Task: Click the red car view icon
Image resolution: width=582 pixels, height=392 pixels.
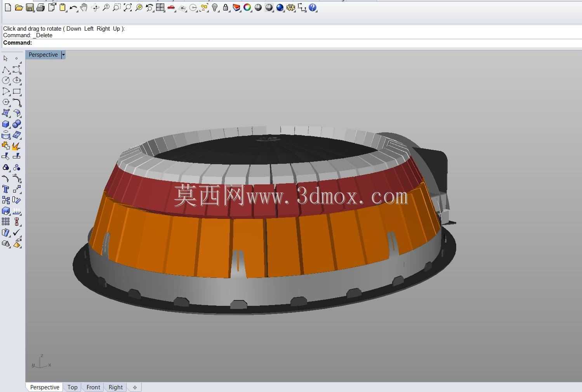Action: tap(171, 7)
